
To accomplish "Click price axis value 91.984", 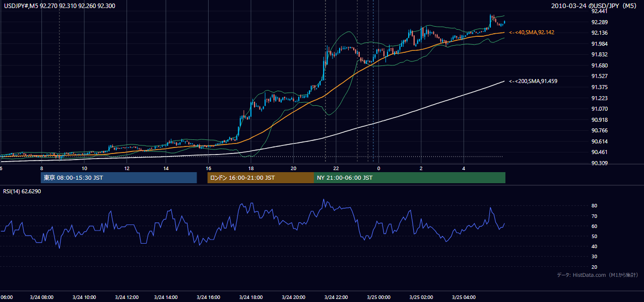I will coord(600,44).
